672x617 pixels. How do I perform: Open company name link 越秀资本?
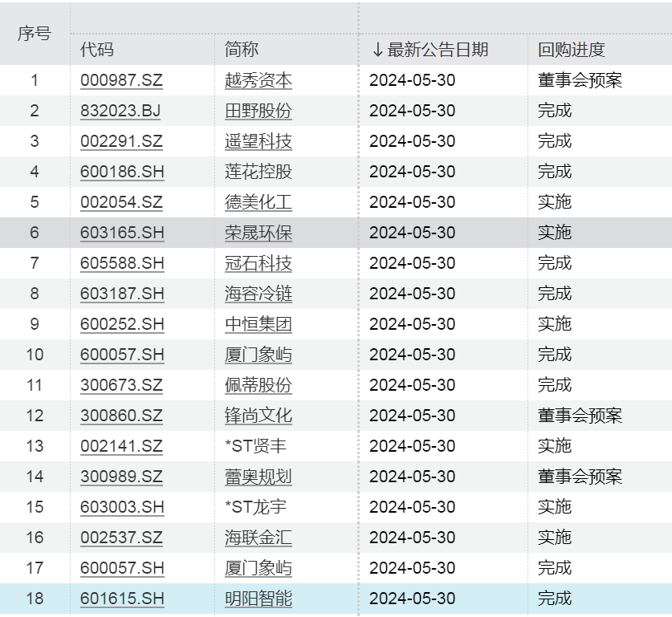259,80
